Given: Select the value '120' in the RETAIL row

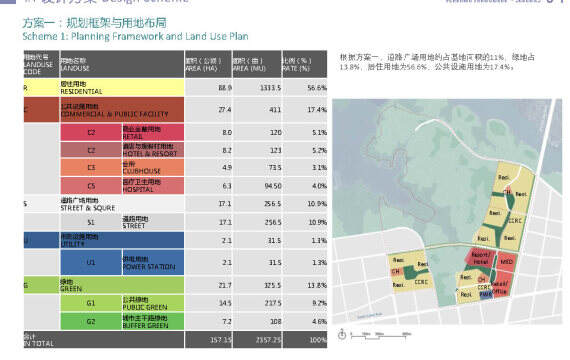Looking at the screenshot, I should (276, 132).
